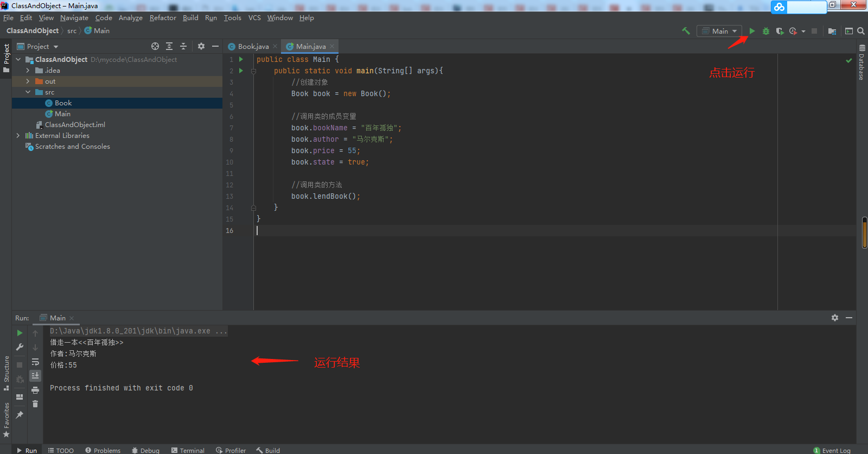Image resolution: width=868 pixels, height=454 pixels.
Task: Start debugging with the Debug bug icon
Action: click(x=766, y=31)
